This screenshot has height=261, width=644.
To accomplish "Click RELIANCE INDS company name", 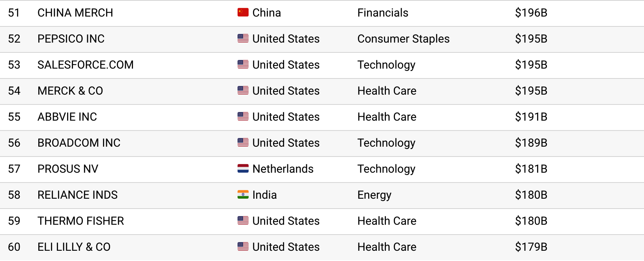I will click(77, 195).
